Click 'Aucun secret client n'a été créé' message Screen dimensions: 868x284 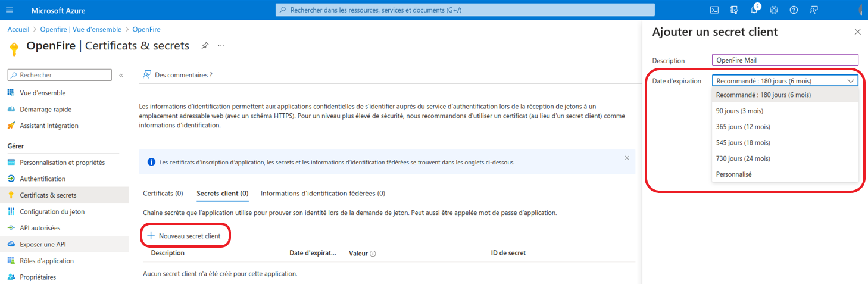(x=220, y=274)
